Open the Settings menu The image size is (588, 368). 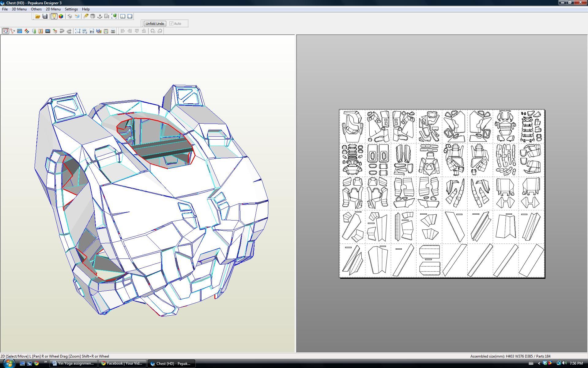point(71,9)
